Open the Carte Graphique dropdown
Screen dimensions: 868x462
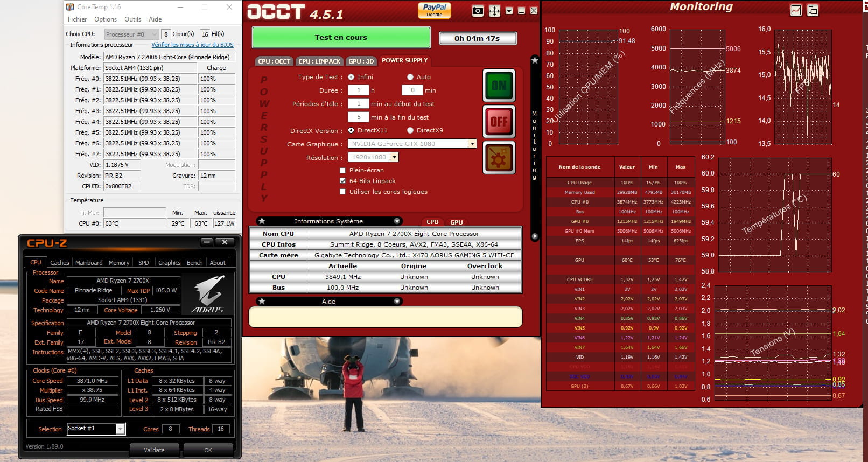pyautogui.click(x=472, y=144)
